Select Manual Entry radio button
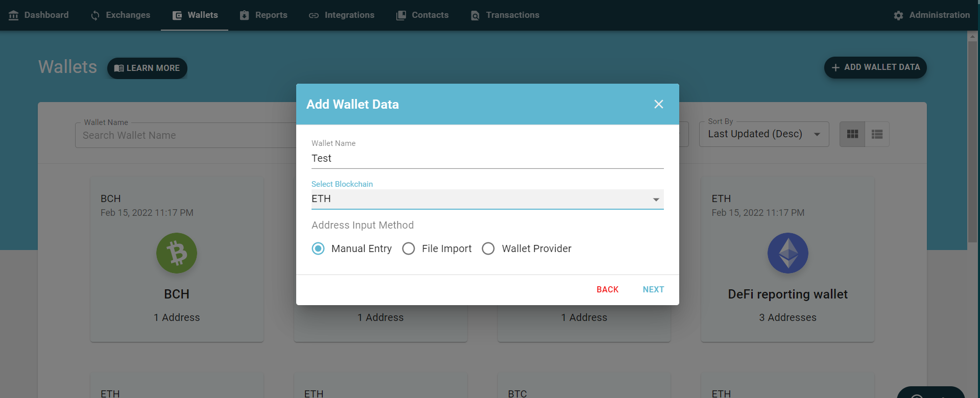The height and width of the screenshot is (398, 980). [318, 248]
